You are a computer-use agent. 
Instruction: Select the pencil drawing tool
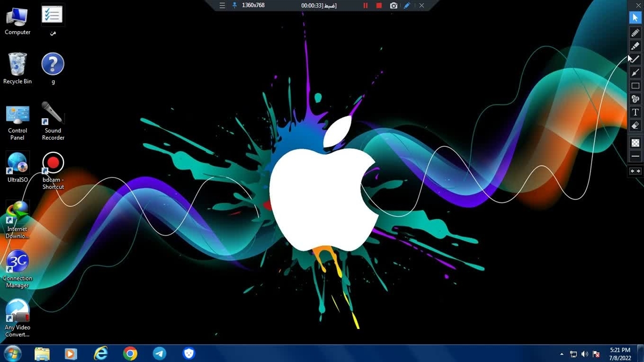coord(635,33)
